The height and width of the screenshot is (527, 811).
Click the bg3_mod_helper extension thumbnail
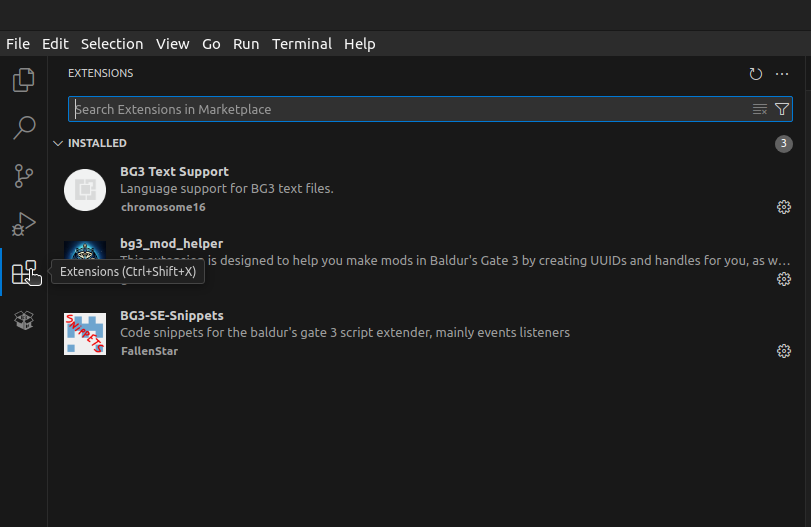click(85, 251)
